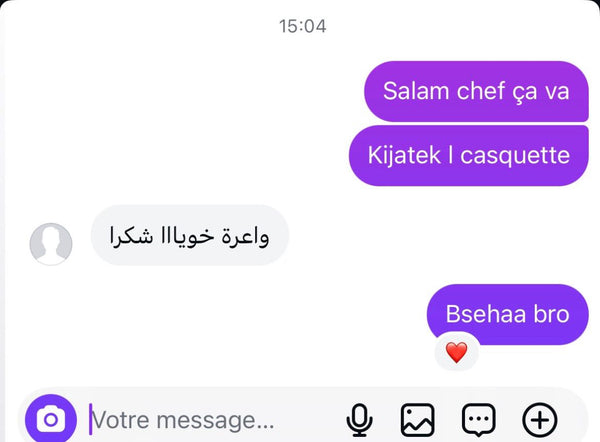Select the "Kijatek l casquette" bubble
600x442 pixels.
pyautogui.click(x=468, y=155)
